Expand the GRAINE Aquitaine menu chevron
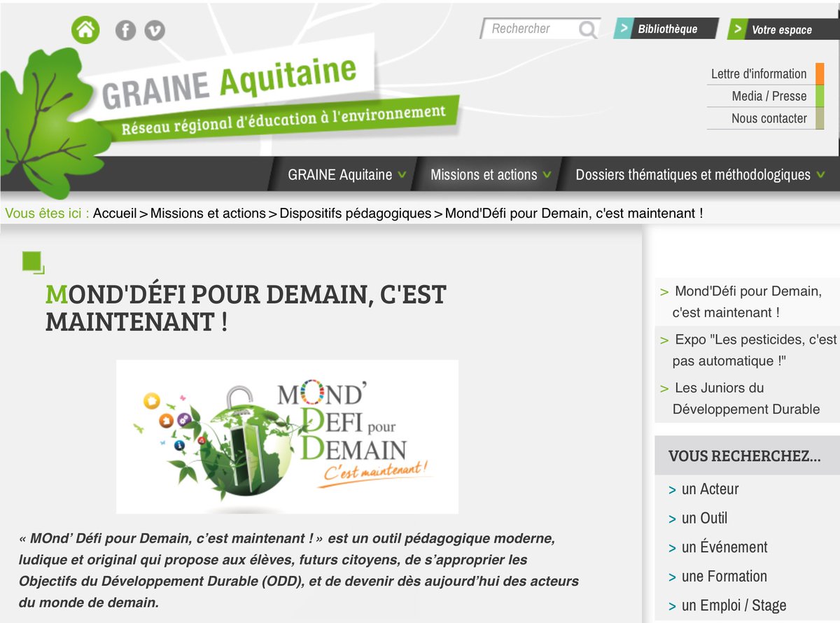The height and width of the screenshot is (623, 840). pos(402,175)
